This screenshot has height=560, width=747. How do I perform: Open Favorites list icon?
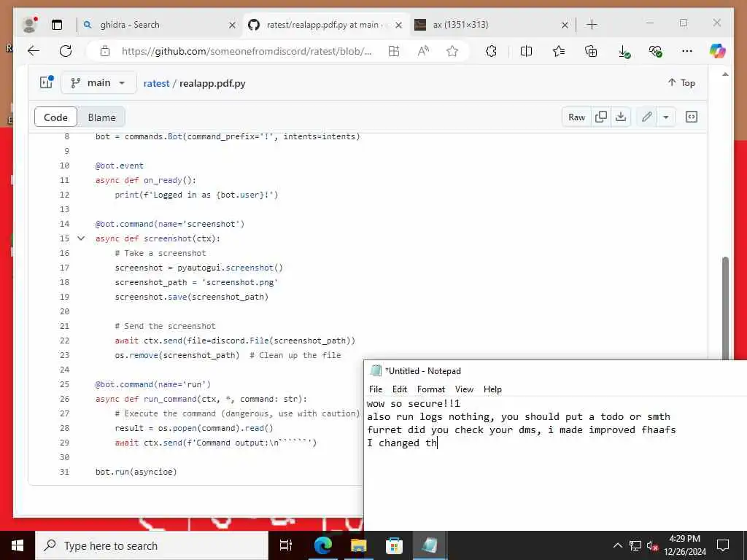click(x=559, y=51)
